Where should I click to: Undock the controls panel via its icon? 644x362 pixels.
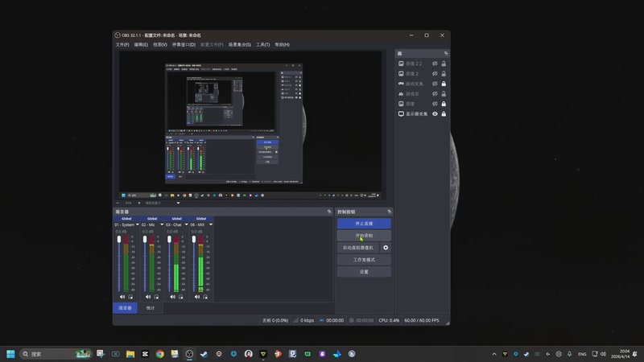coord(389,212)
